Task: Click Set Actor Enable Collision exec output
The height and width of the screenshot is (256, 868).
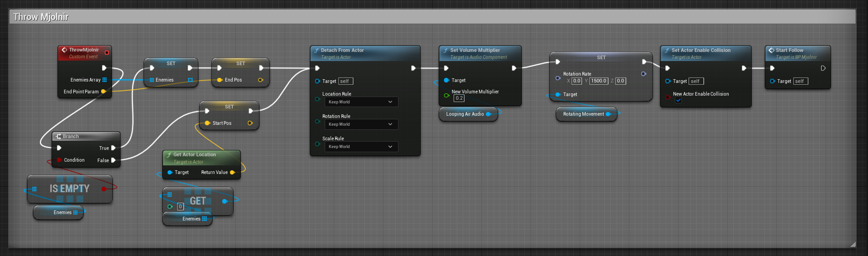Action: coord(744,68)
